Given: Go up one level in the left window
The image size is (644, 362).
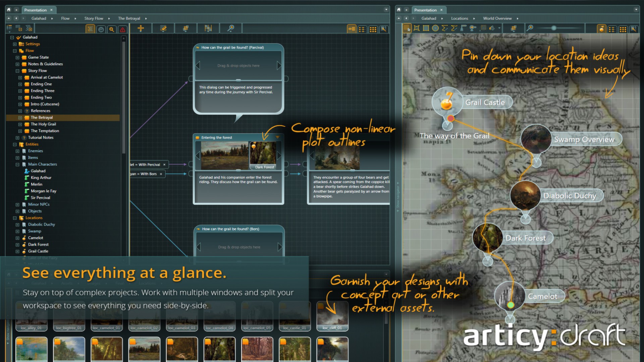Looking at the screenshot, I should [9, 18].
